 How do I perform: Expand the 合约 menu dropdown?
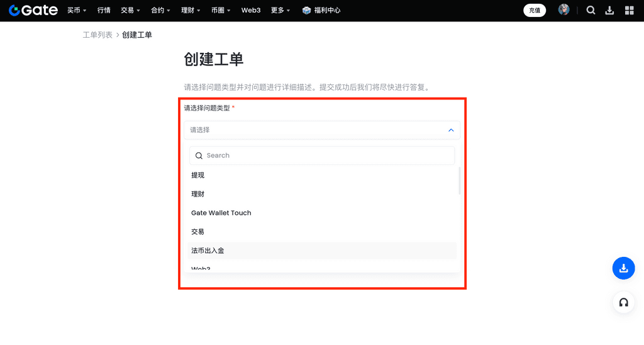pyautogui.click(x=160, y=10)
